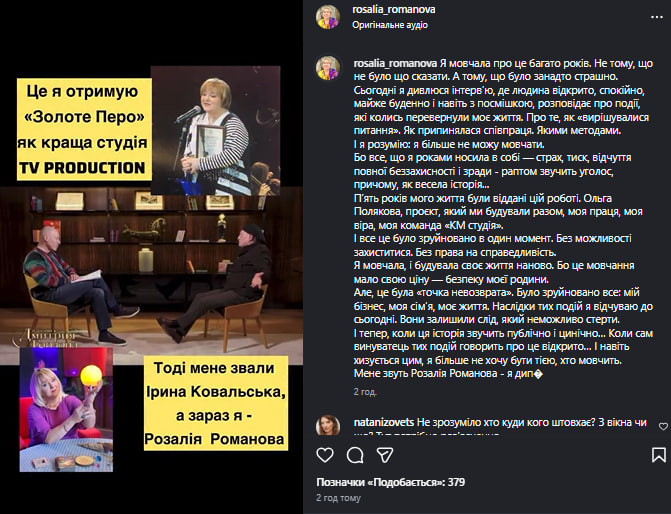Select the Тоді мене звали yellow text box
The width and height of the screenshot is (671, 514).
(x=216, y=403)
